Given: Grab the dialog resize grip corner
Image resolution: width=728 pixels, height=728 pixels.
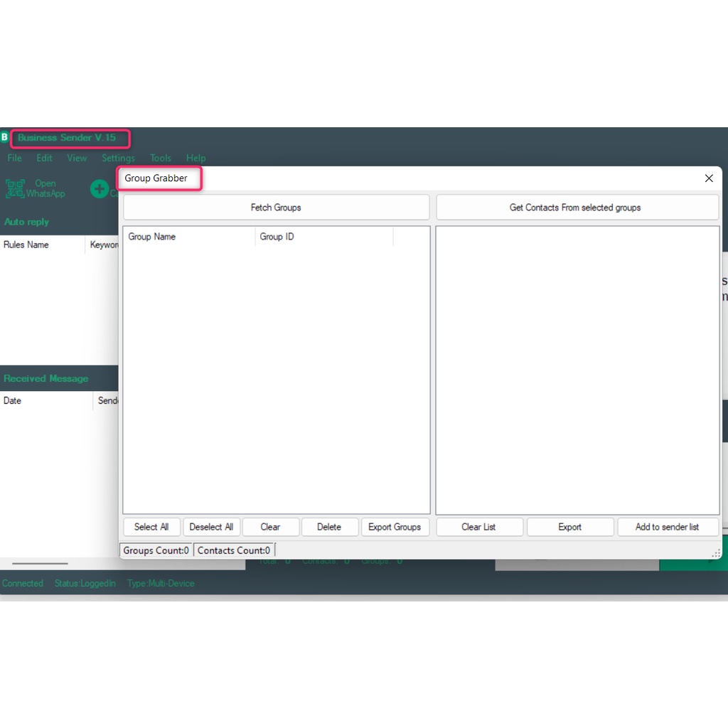Looking at the screenshot, I should coord(716,553).
